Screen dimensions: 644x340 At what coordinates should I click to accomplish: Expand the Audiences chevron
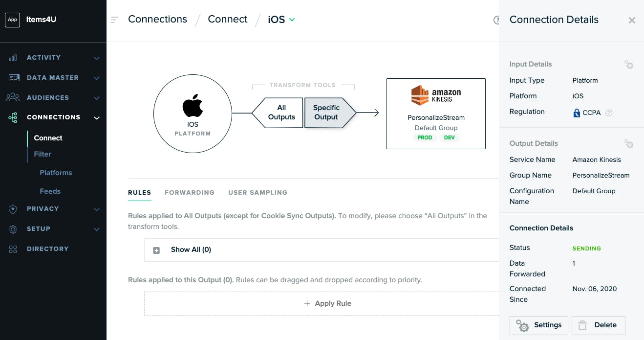coord(97,98)
